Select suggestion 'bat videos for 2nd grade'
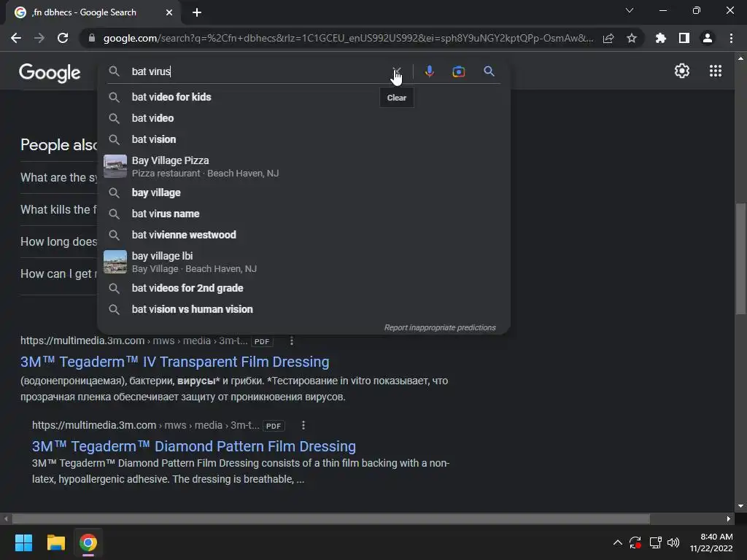Screen dimensions: 747x560 (x=303, y=288)
